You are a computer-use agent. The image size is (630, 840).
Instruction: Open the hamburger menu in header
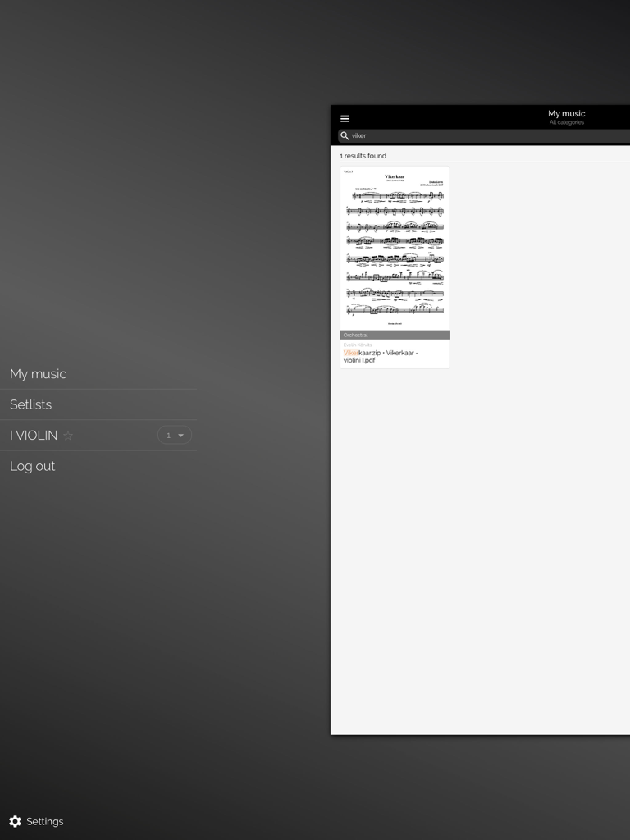(x=345, y=119)
